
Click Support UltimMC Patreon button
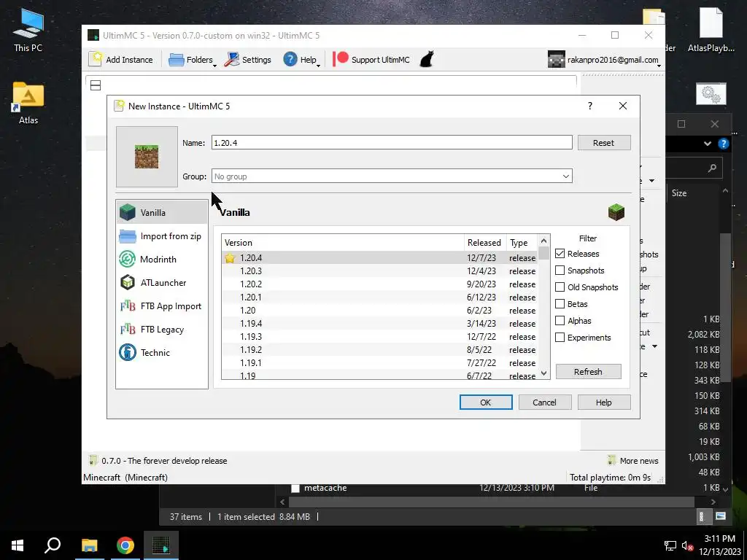pos(371,60)
